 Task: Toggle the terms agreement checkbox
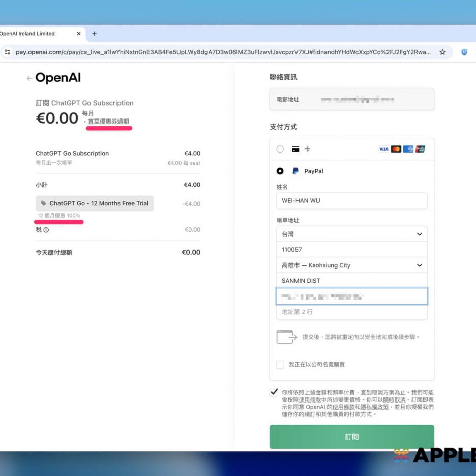point(275,392)
